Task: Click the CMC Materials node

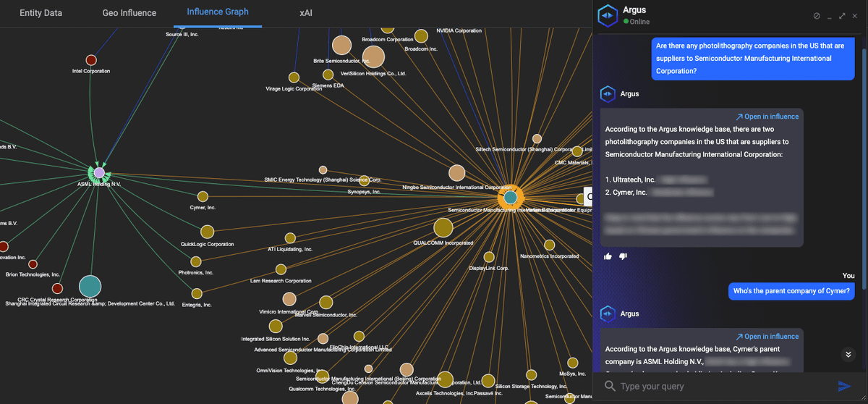Action: pyautogui.click(x=576, y=152)
